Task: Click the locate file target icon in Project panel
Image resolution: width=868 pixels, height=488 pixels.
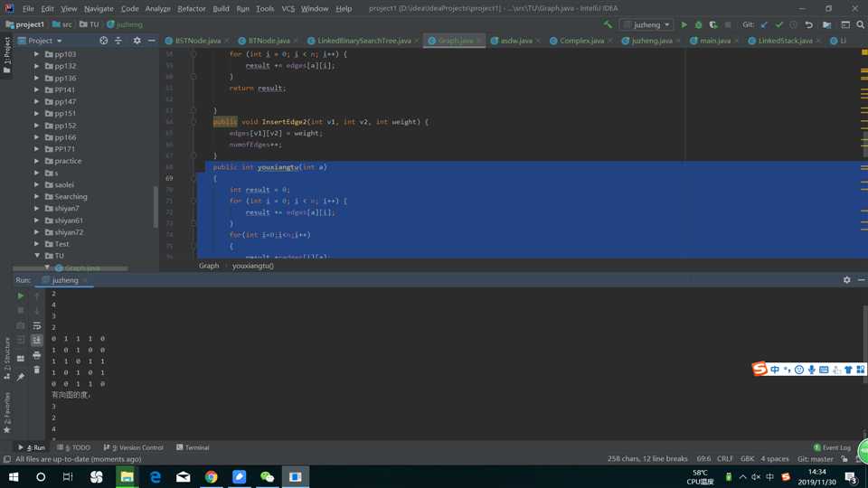Action: (103, 41)
